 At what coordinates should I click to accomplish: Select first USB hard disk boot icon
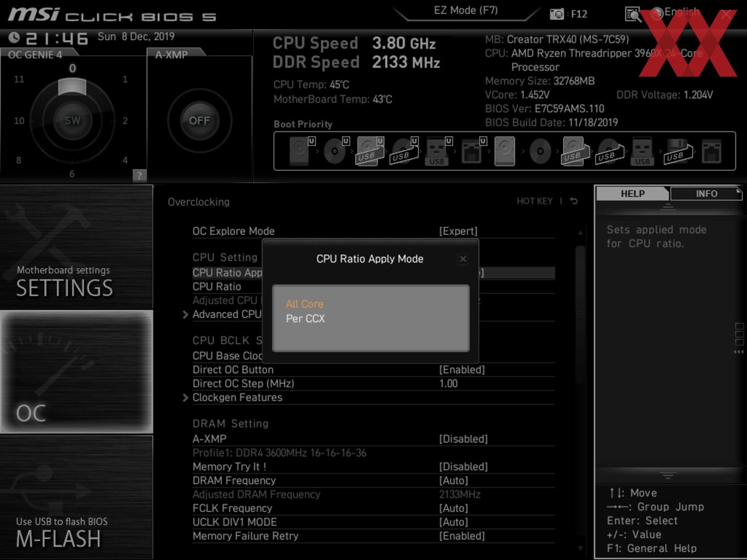tap(370, 151)
